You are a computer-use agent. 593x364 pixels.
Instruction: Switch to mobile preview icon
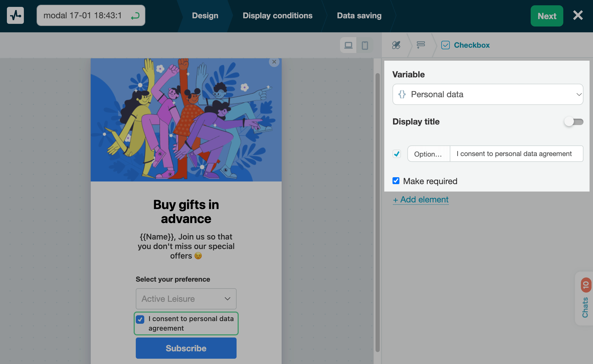tap(365, 45)
